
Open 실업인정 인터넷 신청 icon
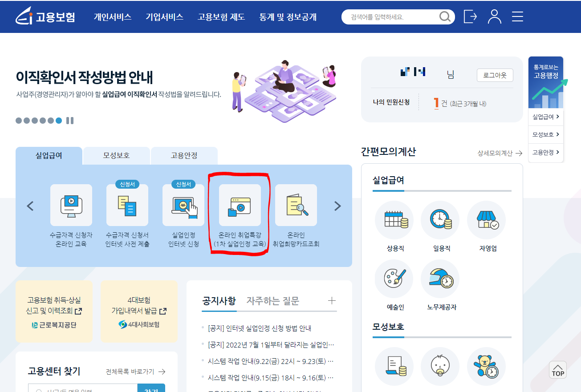click(x=183, y=205)
